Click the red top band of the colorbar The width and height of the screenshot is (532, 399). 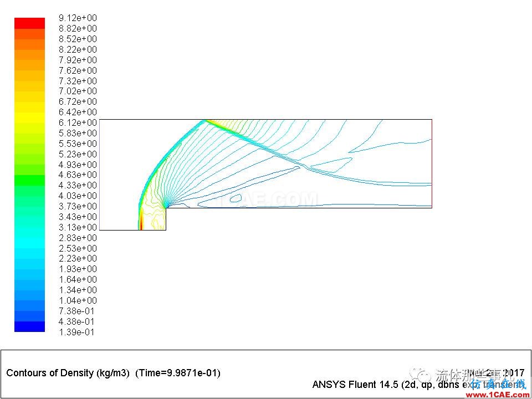tap(29, 23)
